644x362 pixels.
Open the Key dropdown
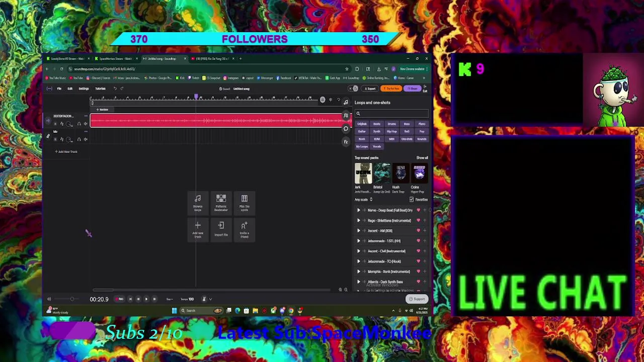pos(170,299)
